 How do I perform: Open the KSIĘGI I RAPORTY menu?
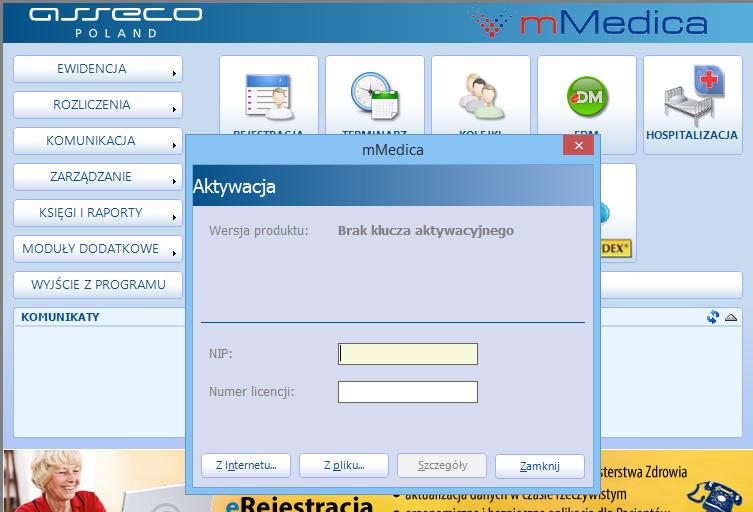98,213
